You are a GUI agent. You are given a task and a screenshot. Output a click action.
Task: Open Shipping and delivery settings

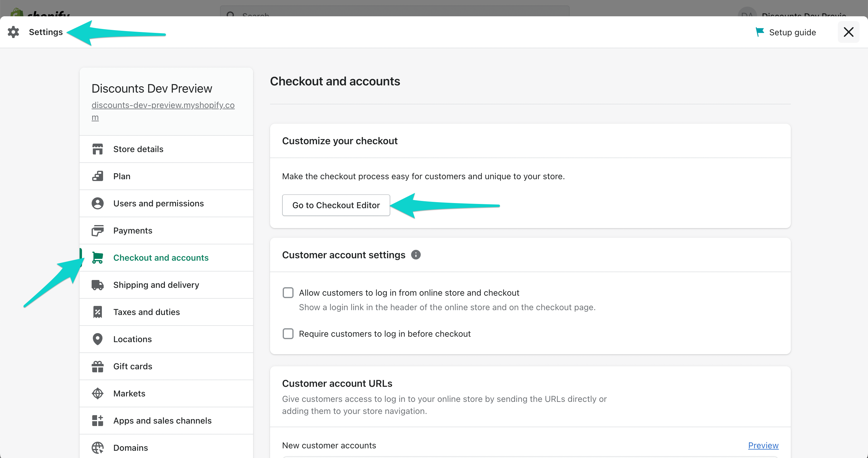[x=166, y=285]
